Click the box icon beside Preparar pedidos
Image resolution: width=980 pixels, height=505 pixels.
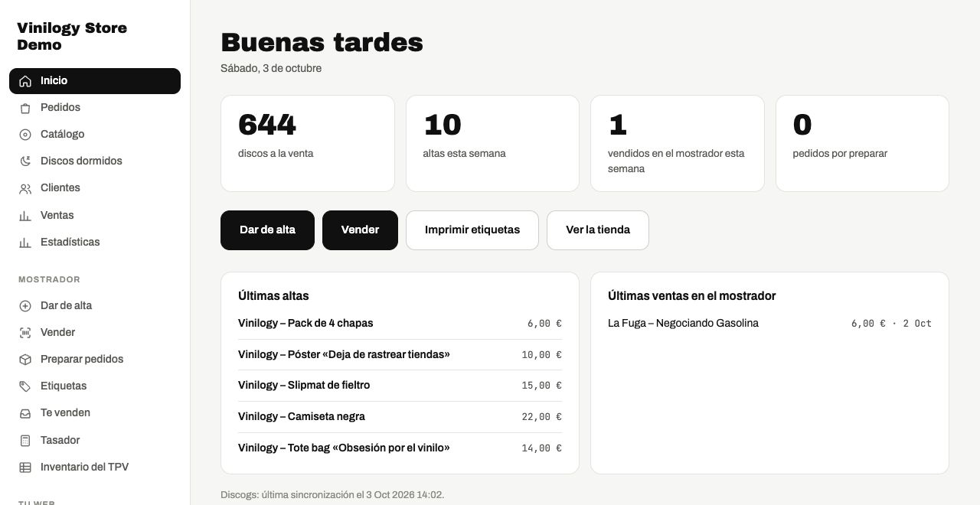point(25,360)
